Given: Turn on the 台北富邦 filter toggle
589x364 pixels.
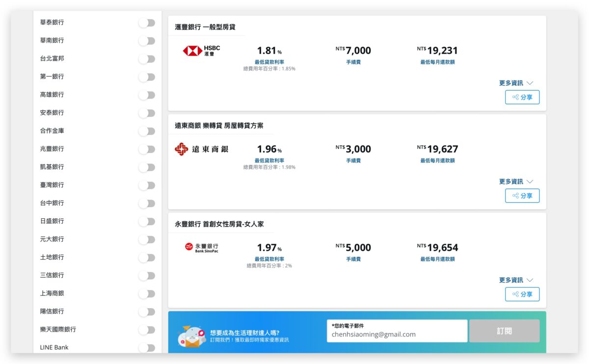Looking at the screenshot, I should point(147,59).
